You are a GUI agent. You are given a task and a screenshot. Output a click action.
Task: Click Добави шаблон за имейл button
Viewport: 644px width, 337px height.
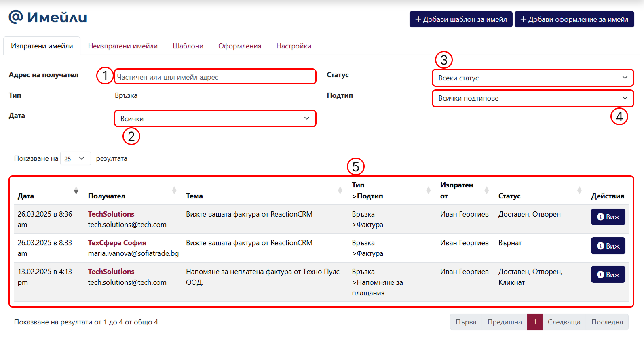pyautogui.click(x=461, y=19)
